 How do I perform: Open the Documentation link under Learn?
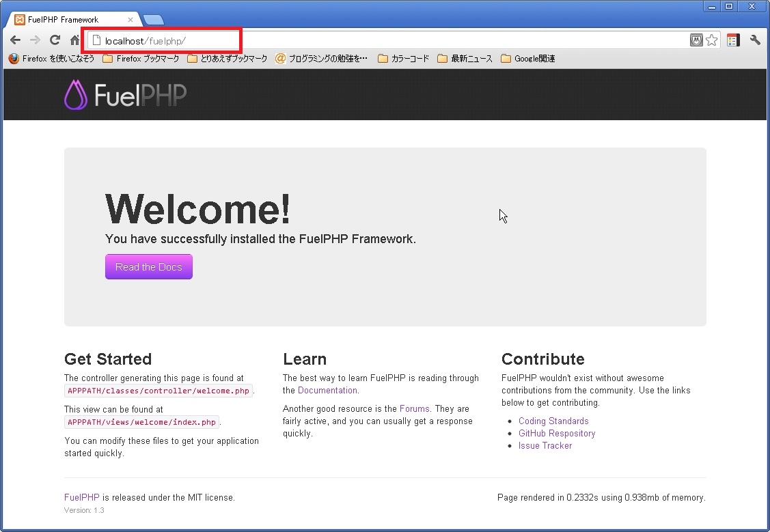click(x=327, y=390)
